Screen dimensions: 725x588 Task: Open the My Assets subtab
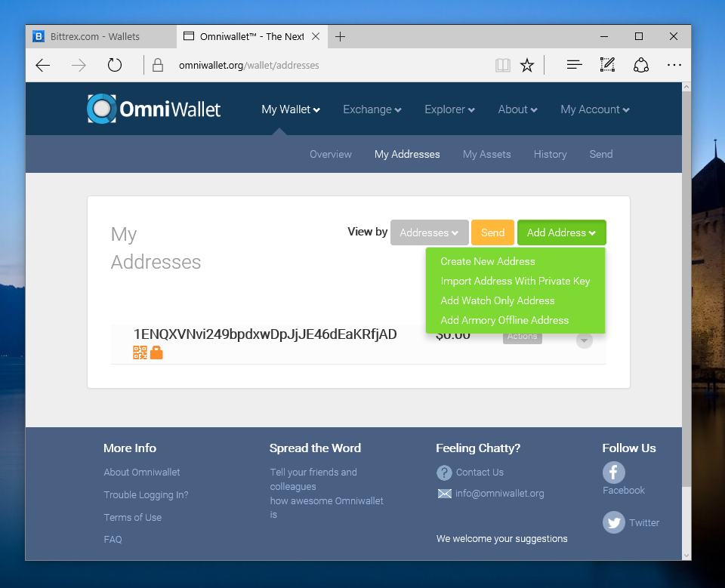click(487, 155)
